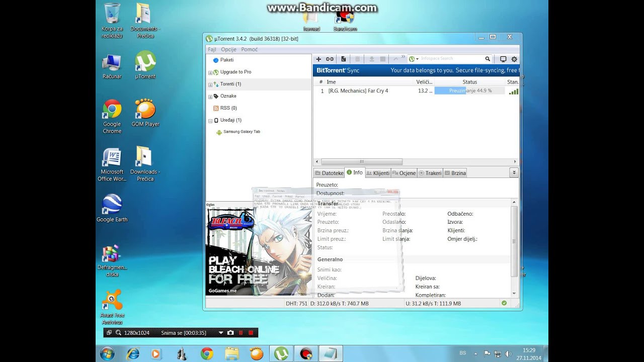Switch to the Trakeri tab
Screen dimensions: 644x362
click(x=430, y=173)
